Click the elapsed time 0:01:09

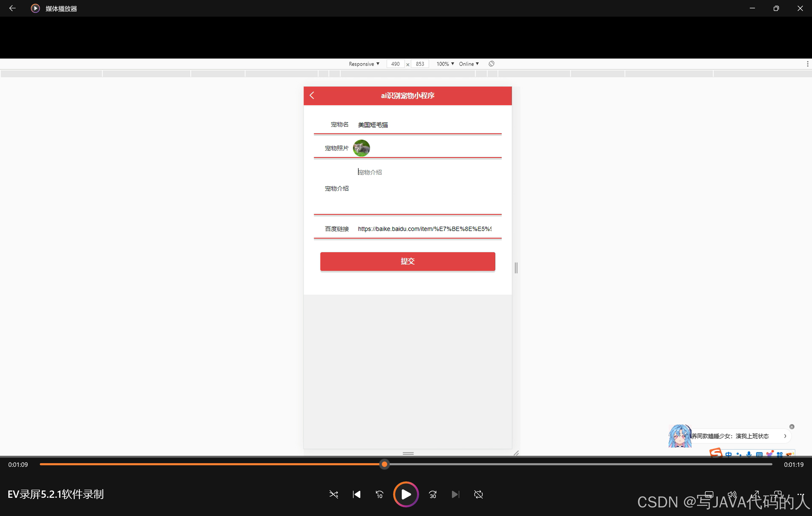click(18, 464)
